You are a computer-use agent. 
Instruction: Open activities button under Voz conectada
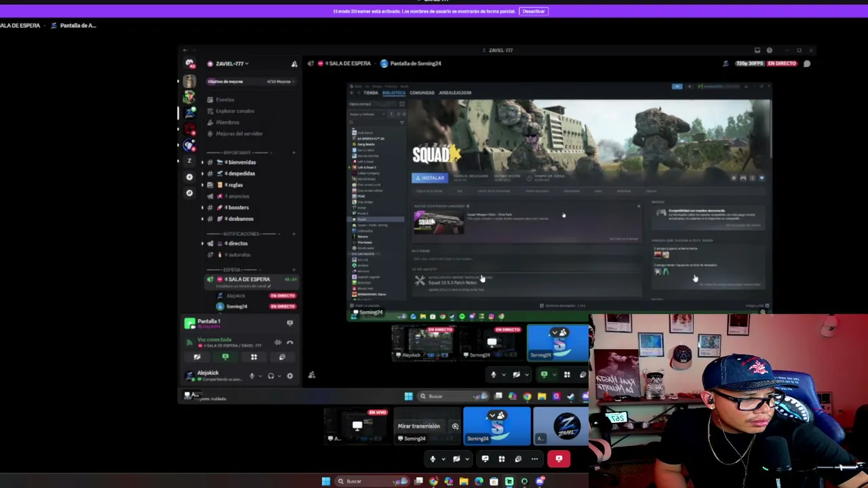[254, 357]
